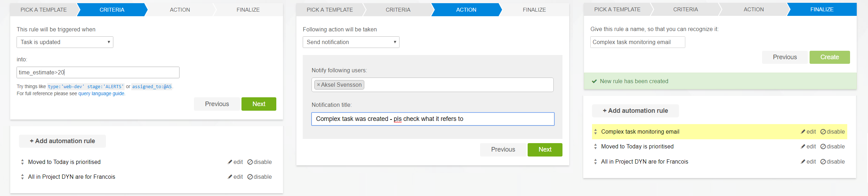This screenshot has width=868, height=196.
Task: Disable the Complex task monitoring email rule
Action: tap(832, 132)
